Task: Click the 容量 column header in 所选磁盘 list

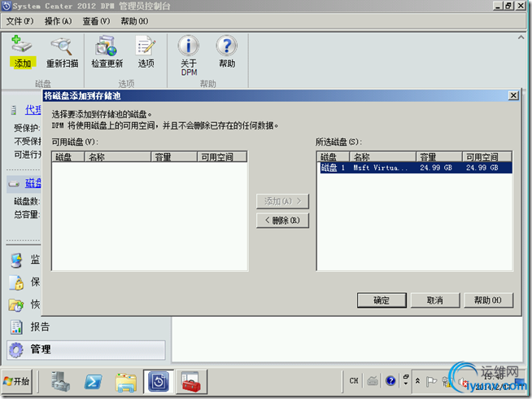Action: [x=439, y=157]
